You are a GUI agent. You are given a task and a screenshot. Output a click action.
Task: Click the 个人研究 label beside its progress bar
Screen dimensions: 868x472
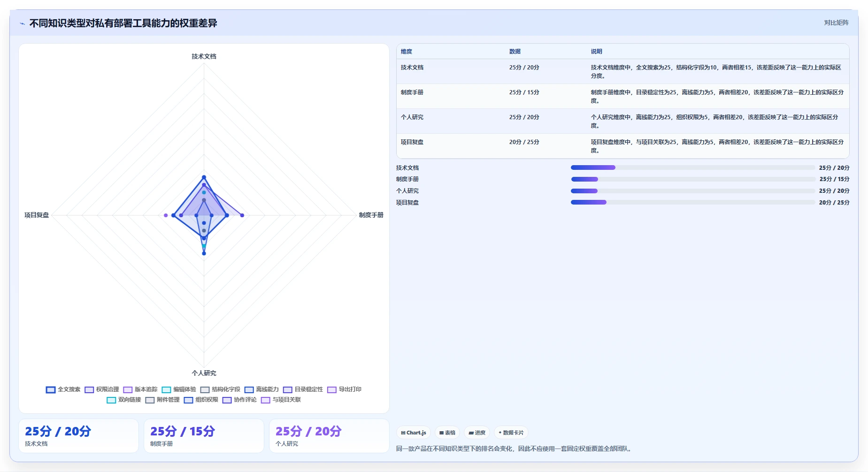[407, 191]
